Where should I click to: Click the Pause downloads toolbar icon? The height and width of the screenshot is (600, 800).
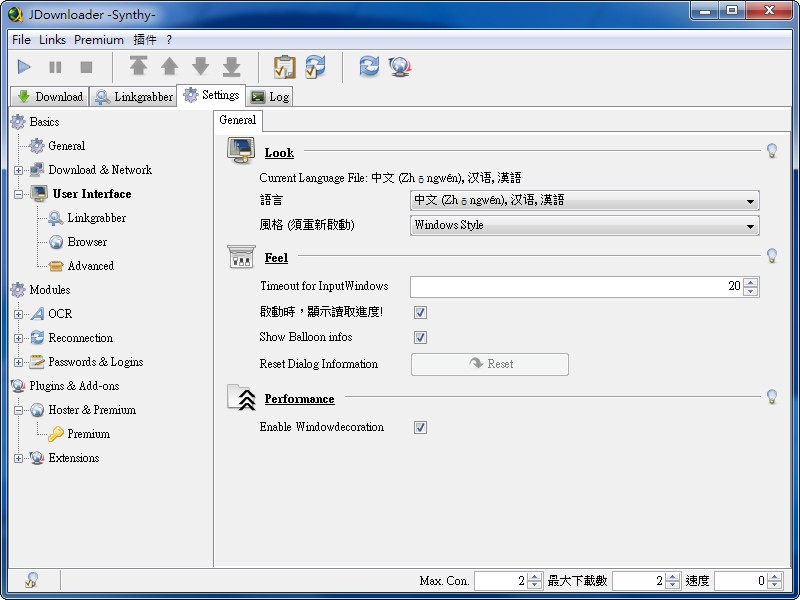coord(55,67)
